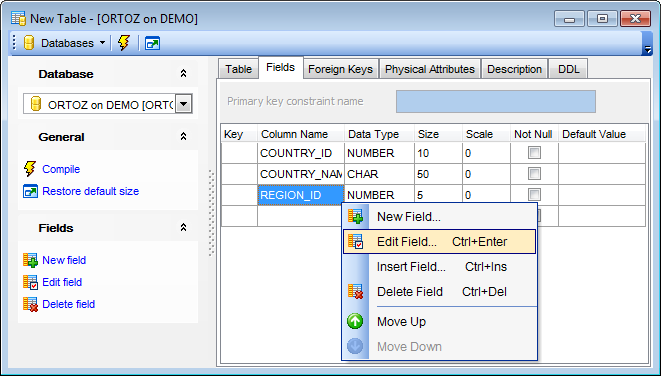Click the New field icon in sidebar

tap(30, 260)
